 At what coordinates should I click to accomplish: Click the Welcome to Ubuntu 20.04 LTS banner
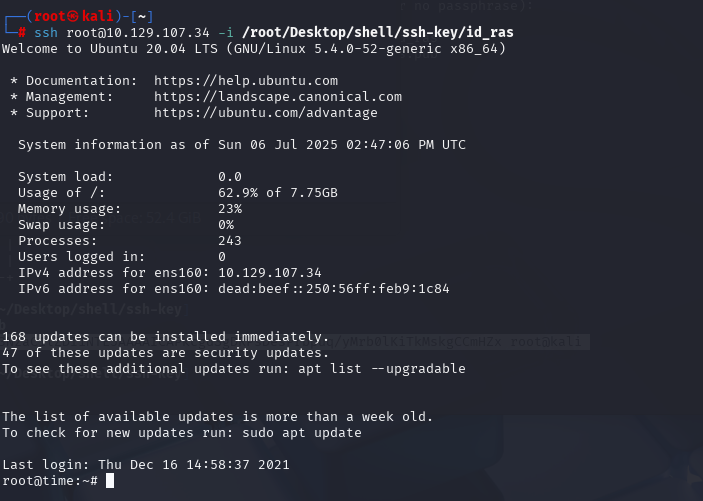coord(254,49)
